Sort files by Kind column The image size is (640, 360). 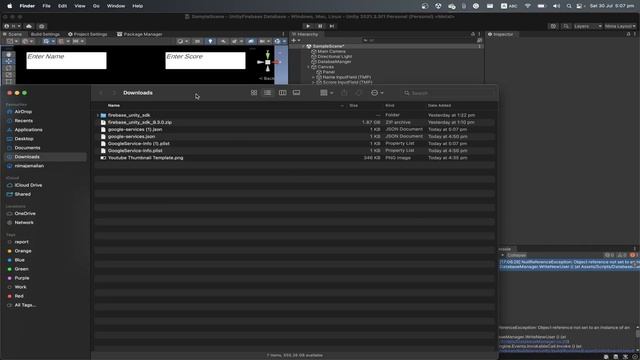[x=390, y=106]
